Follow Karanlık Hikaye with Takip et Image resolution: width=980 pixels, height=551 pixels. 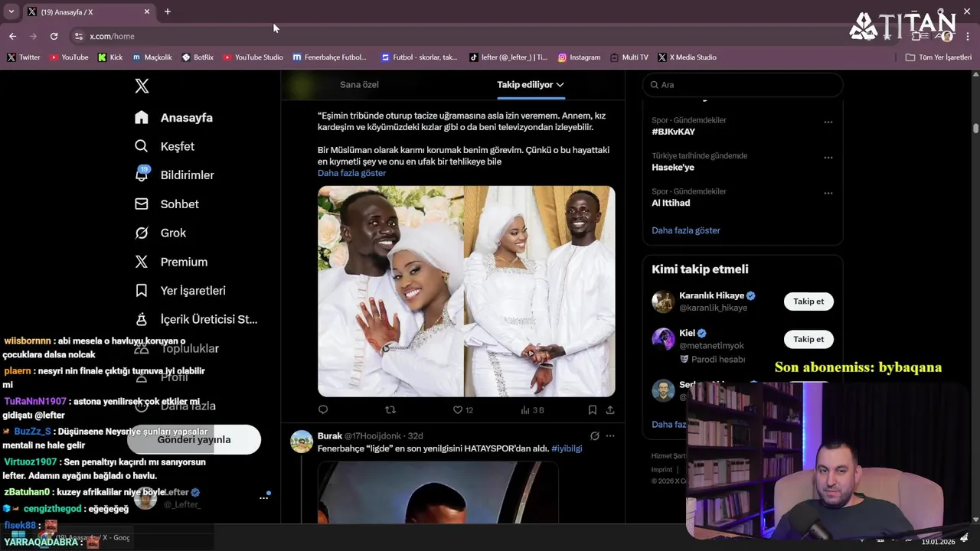[x=808, y=302]
